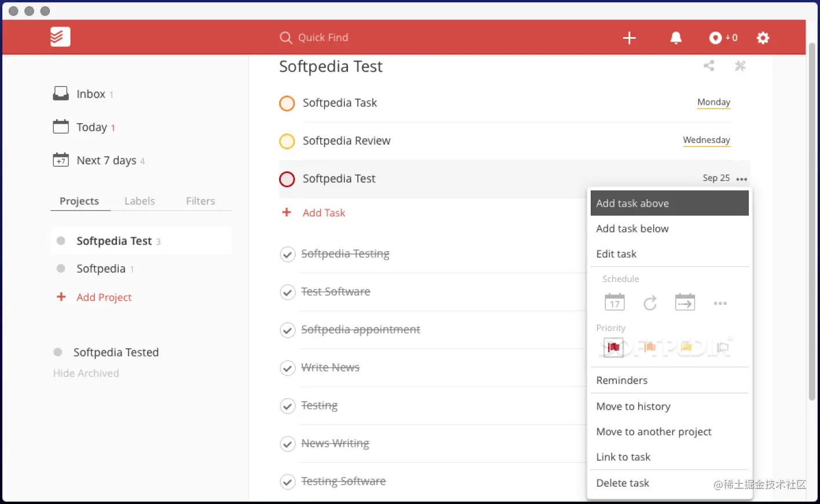Screen dimensions: 820x504
Task: Click the Inbox label in sidebar
Action: point(91,94)
